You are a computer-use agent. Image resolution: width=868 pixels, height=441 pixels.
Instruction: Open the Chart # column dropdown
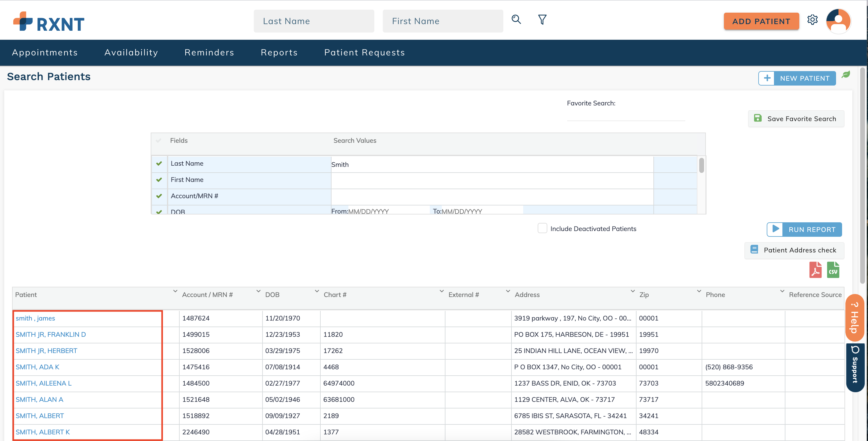point(442,291)
